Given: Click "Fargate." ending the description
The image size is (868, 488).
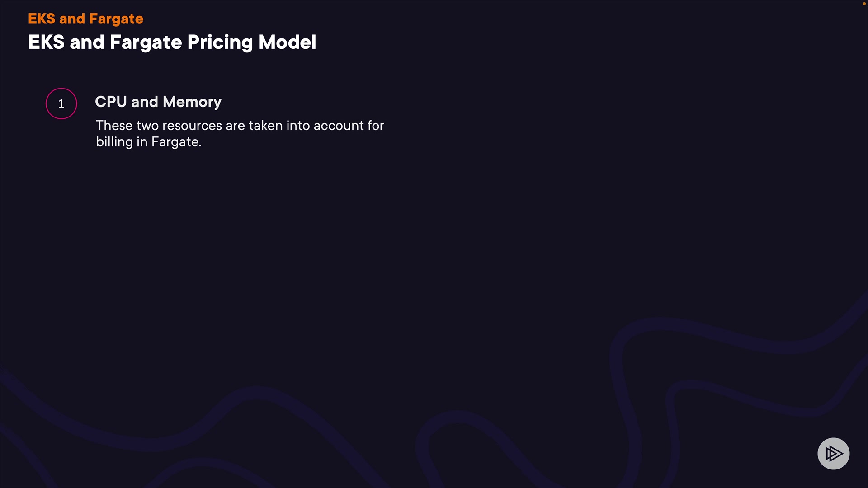Looking at the screenshot, I should pos(176,142).
